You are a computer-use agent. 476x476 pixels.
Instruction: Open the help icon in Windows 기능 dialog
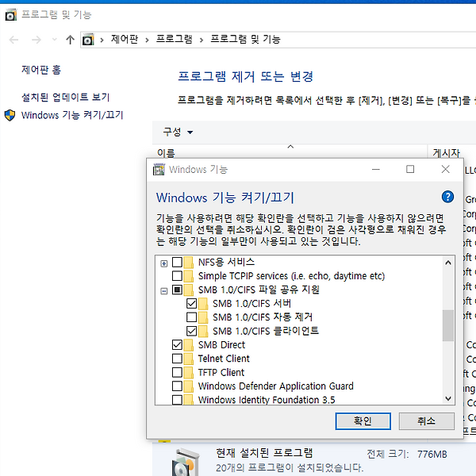point(447,197)
